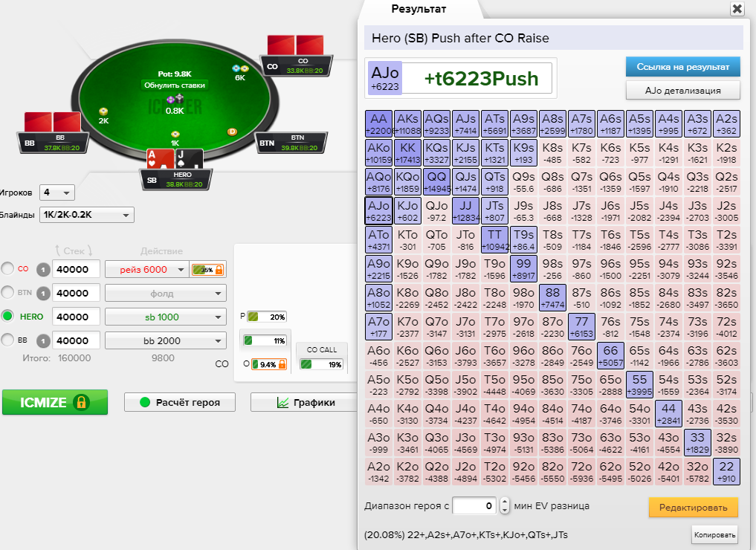This screenshot has height=550, width=756.
Task: Click the CO stack field 40000
Action: click(76, 270)
